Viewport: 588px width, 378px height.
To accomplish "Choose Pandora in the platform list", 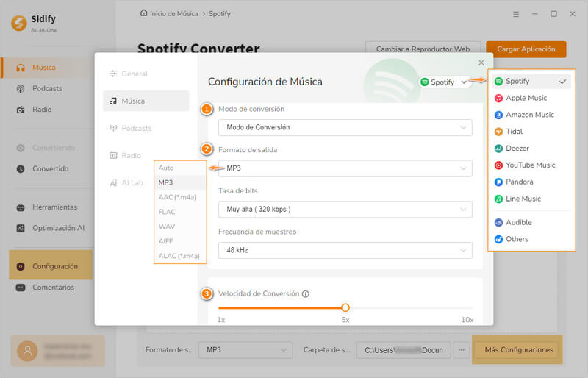I will pos(531,182).
